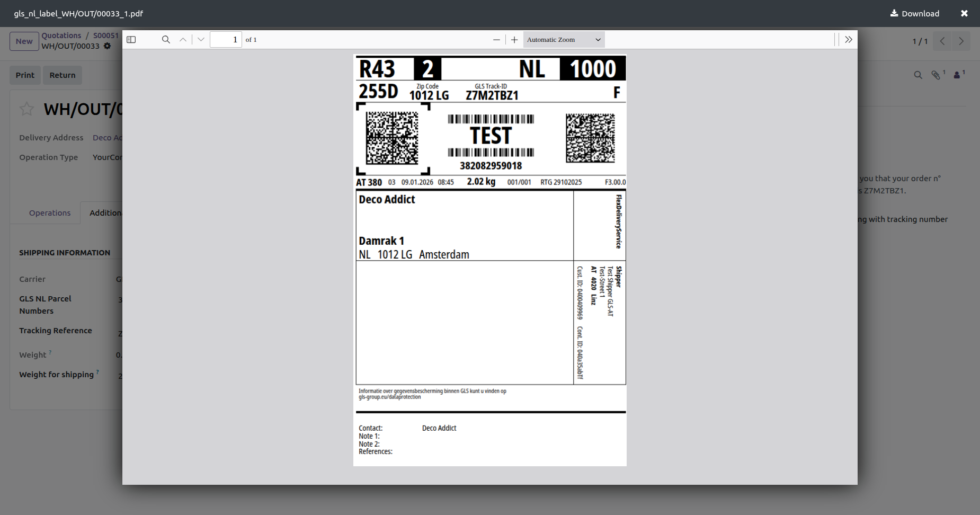Go to previous PDF page
The width and height of the screenshot is (980, 515).
click(183, 40)
